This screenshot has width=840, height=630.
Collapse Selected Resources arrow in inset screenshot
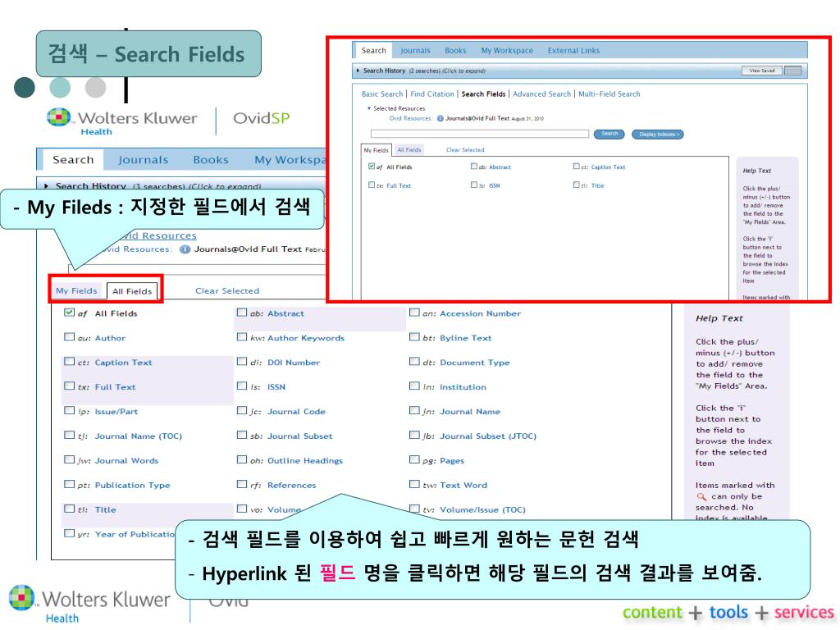coord(369,108)
